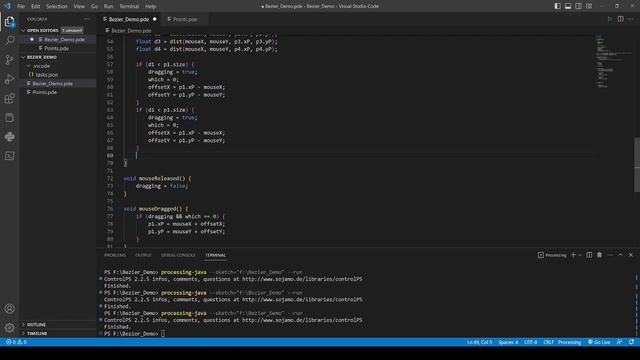Open the Help menu
The width and height of the screenshot is (640, 360).
tap(151, 6)
